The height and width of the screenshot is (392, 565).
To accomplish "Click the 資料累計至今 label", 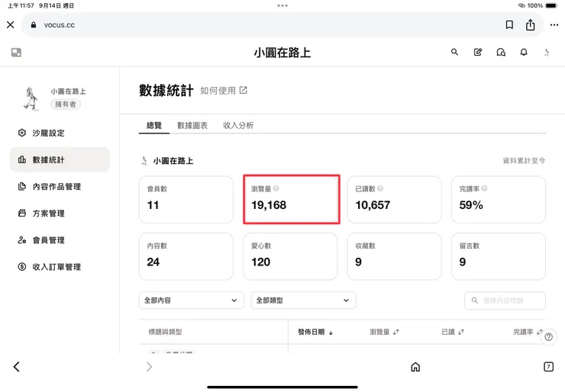I will [x=524, y=161].
